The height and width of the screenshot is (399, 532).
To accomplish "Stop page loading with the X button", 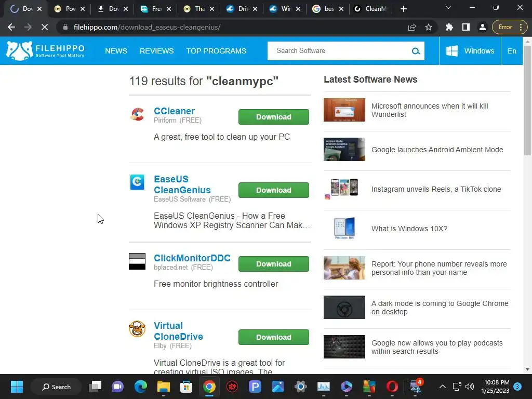I will pos(45,27).
